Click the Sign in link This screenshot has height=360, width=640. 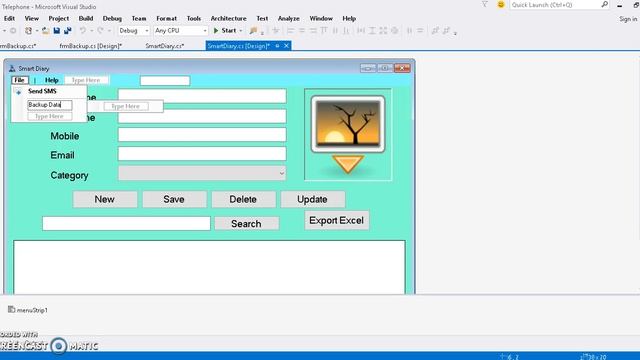pyautogui.click(x=628, y=19)
